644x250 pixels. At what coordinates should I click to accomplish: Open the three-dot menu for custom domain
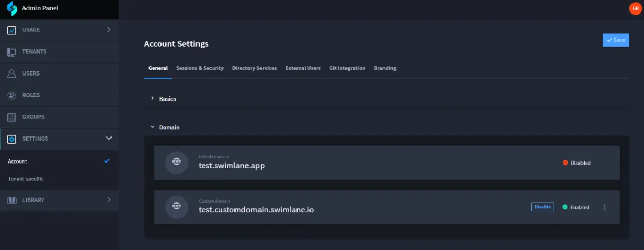point(605,207)
